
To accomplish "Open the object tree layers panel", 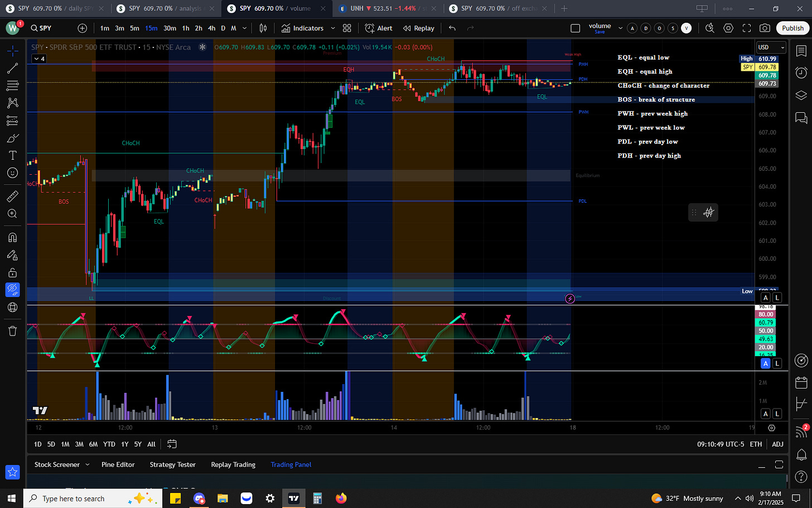I will point(801,95).
